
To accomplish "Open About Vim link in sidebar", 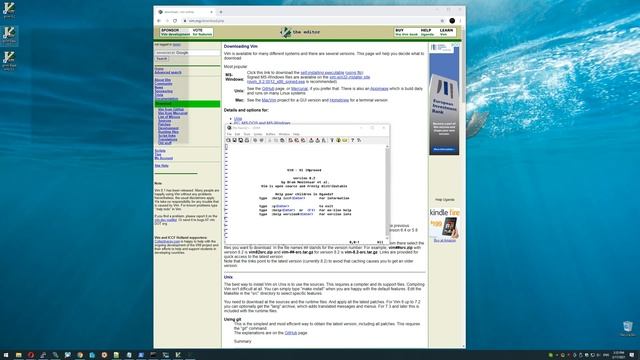I will pyautogui.click(x=163, y=80).
